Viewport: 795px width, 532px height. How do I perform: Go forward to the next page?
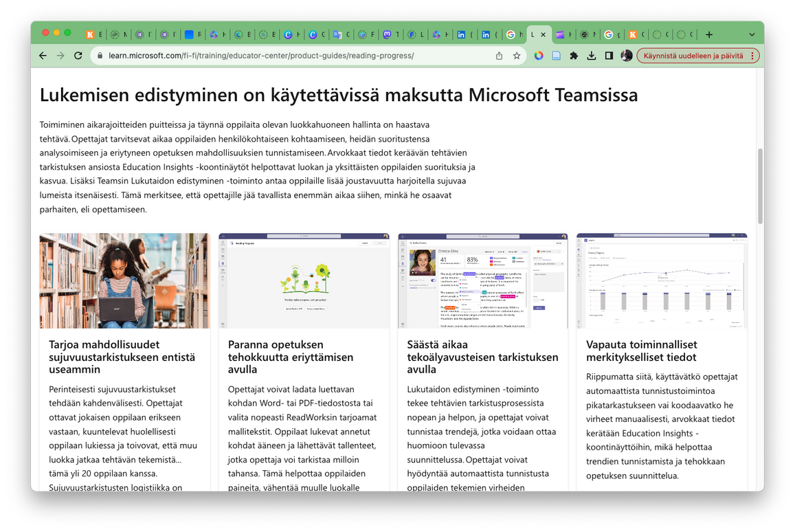point(60,56)
